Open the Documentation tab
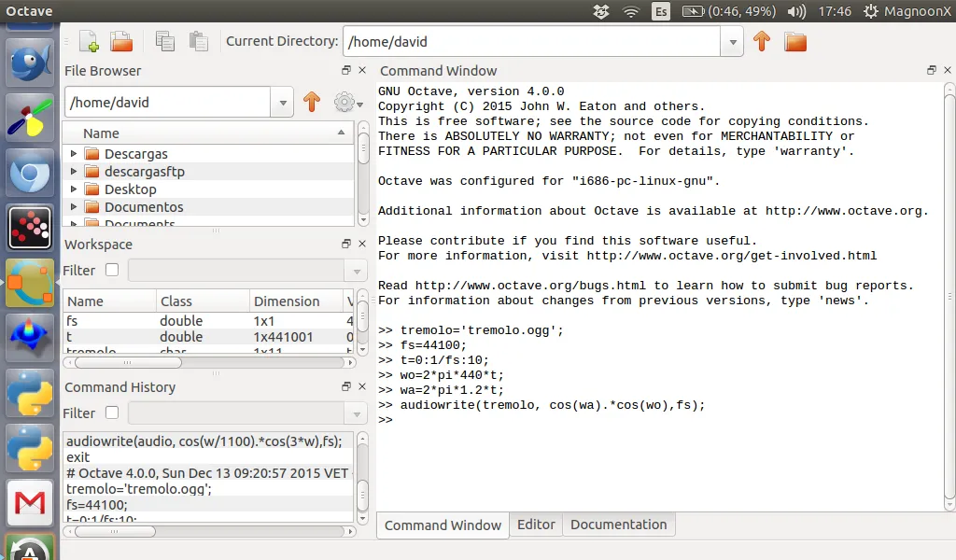This screenshot has width=956, height=560. 618,525
